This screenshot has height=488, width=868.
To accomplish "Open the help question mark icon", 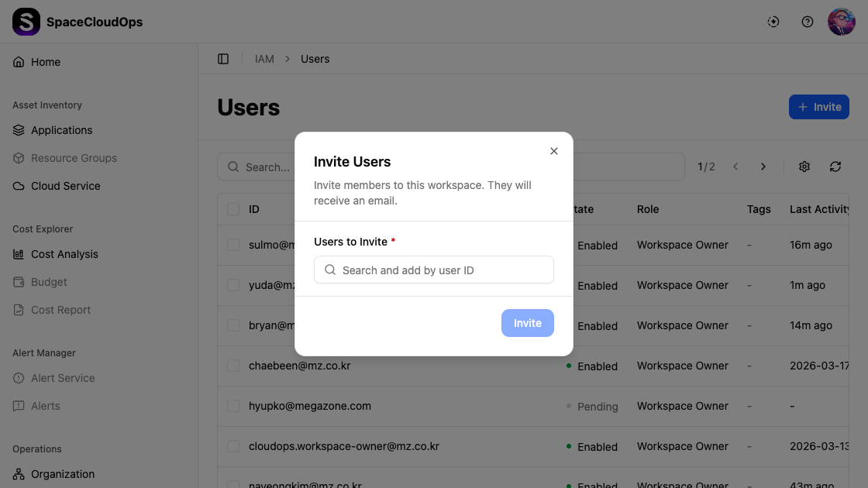I will (808, 22).
